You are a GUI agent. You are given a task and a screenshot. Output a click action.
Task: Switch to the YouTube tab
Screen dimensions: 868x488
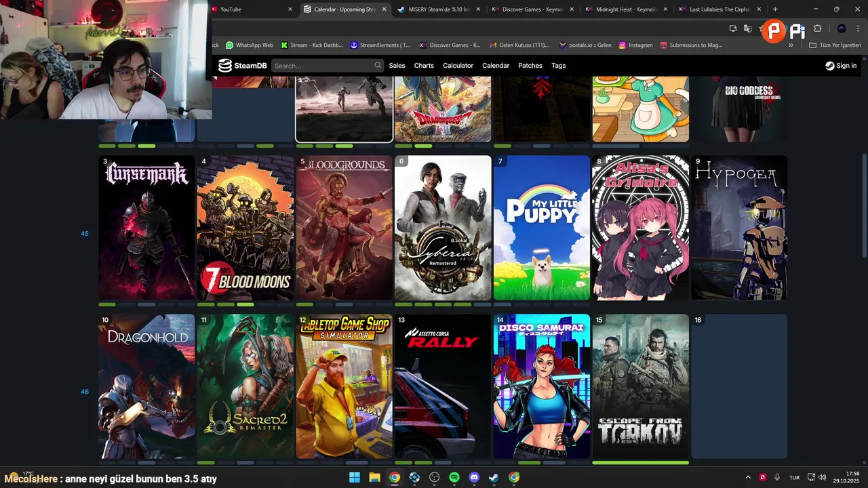(251, 9)
